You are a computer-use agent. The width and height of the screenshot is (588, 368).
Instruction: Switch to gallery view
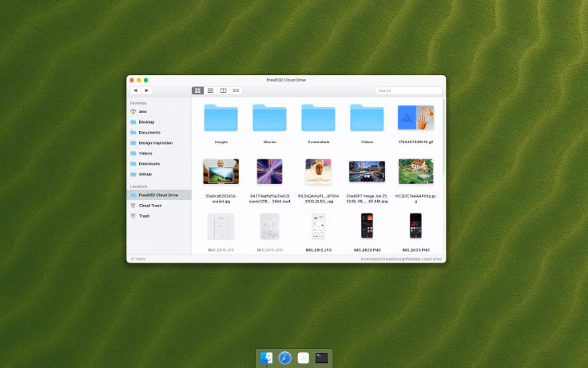[236, 90]
